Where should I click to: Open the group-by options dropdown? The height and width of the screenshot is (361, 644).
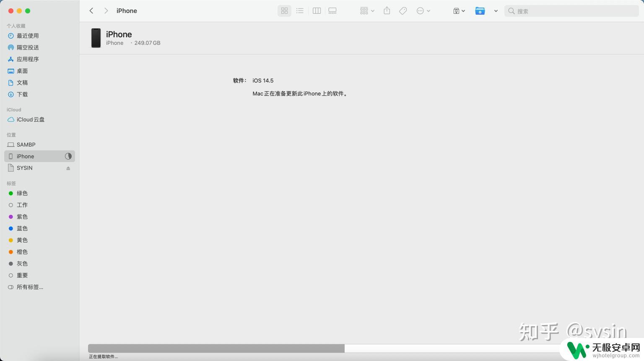[367, 11]
